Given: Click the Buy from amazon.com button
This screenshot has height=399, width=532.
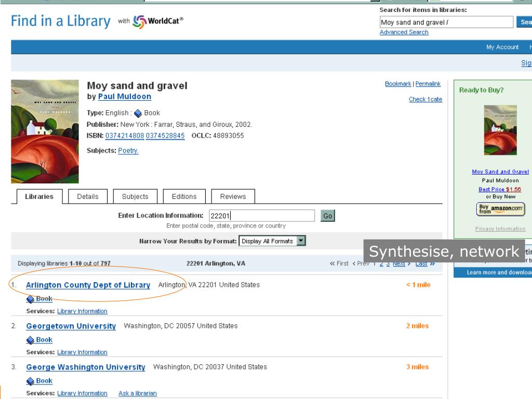Looking at the screenshot, I should pos(500,209).
